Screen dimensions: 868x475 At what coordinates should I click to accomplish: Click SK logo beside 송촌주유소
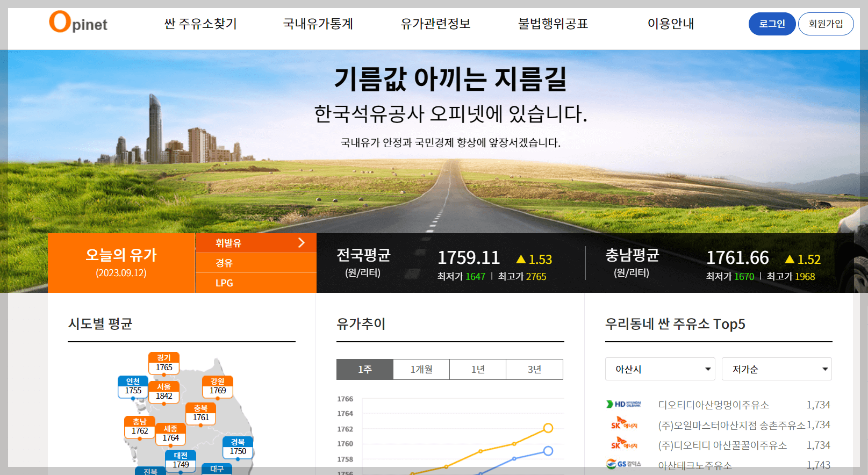coord(624,423)
